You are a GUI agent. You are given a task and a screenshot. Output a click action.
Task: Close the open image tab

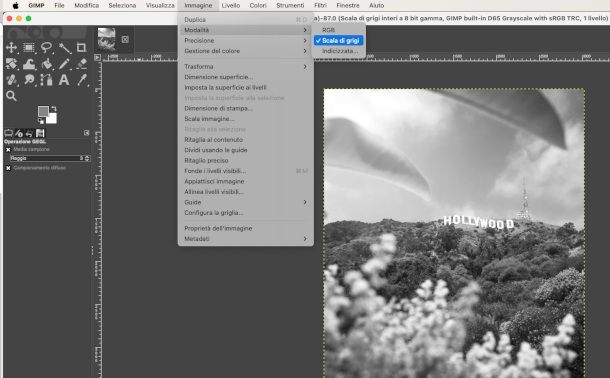pyautogui.click(x=125, y=39)
